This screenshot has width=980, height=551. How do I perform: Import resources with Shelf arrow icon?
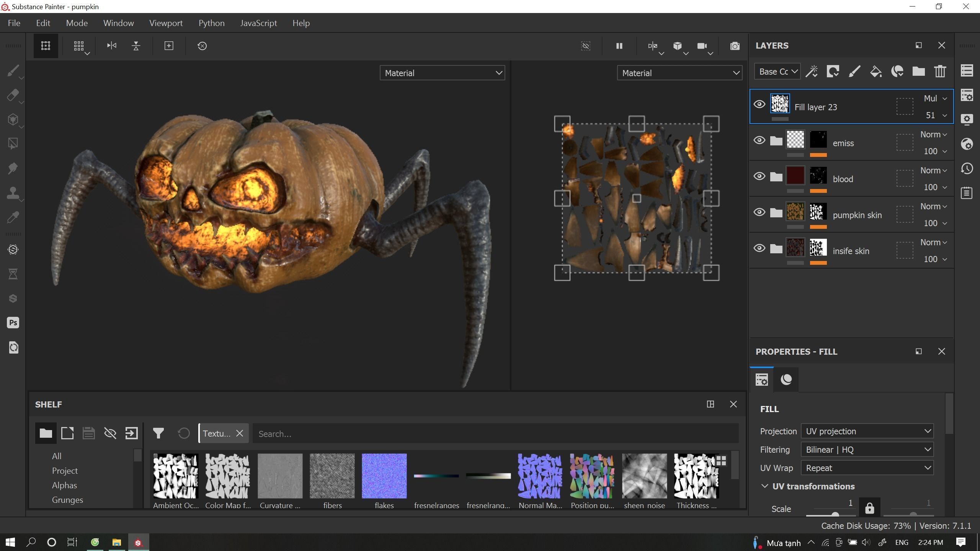(131, 433)
